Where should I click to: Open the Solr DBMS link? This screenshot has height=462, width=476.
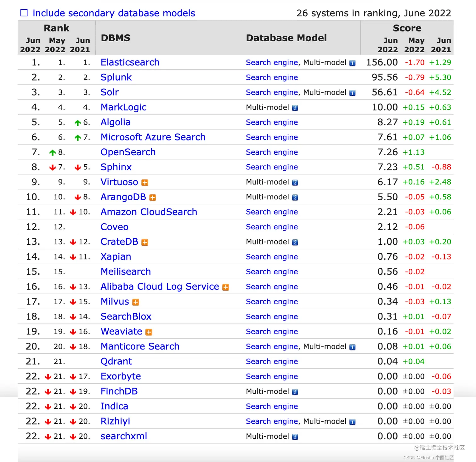click(x=110, y=92)
